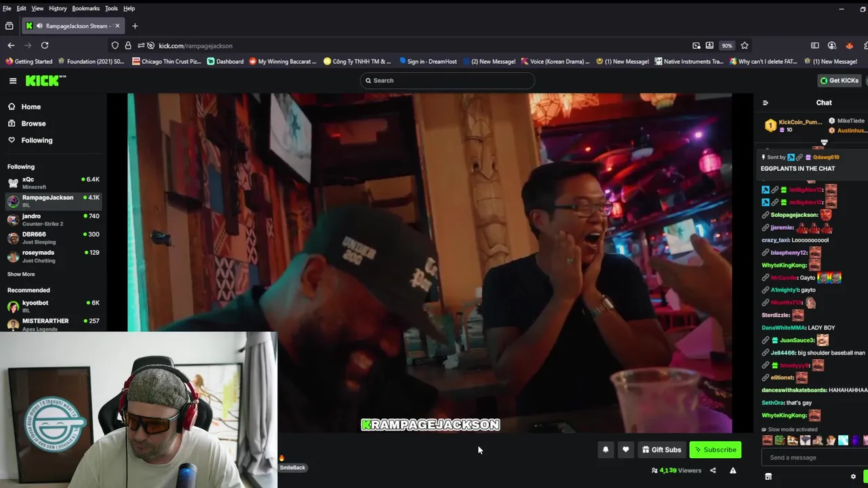Open Firefox Tools menu
Viewport: 868px width, 488px height.
[111, 8]
